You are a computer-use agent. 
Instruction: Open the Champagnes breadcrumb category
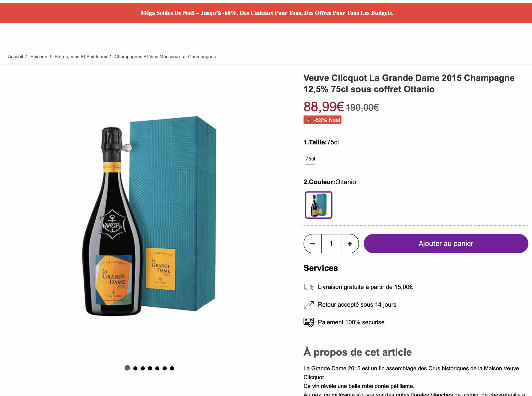click(x=202, y=57)
